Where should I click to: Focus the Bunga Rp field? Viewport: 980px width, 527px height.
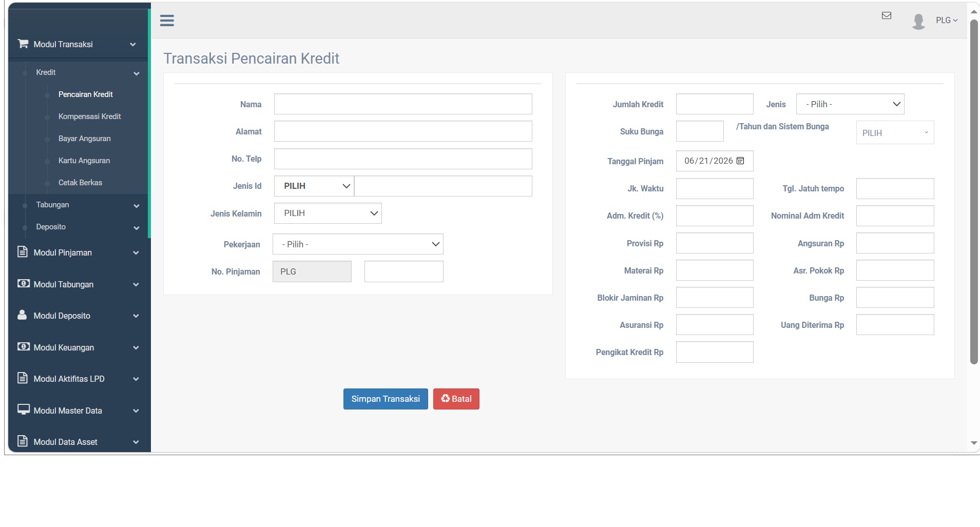pyautogui.click(x=895, y=297)
